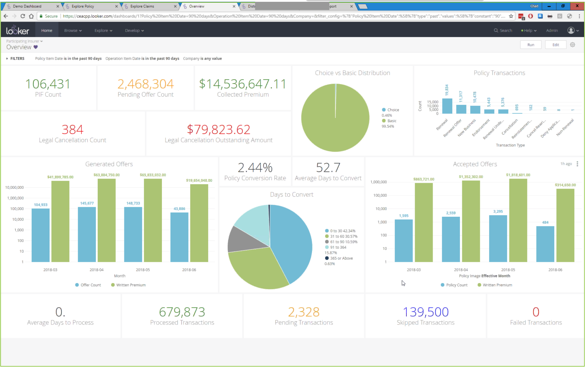Click the Search field in navbar

pyautogui.click(x=503, y=30)
